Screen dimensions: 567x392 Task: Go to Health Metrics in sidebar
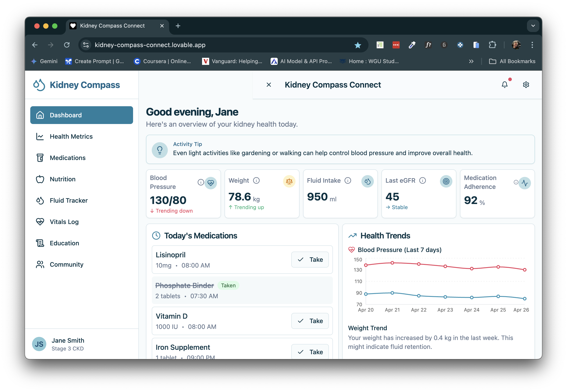(x=71, y=137)
